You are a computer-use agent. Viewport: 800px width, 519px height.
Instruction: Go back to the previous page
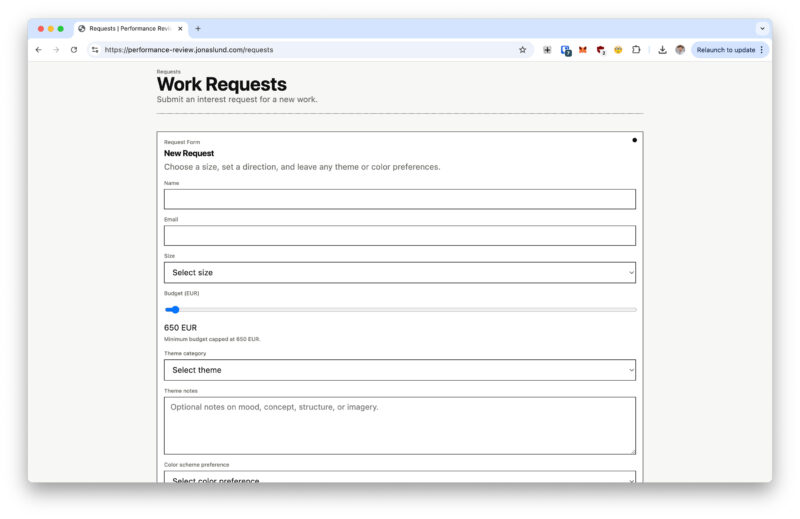point(39,50)
